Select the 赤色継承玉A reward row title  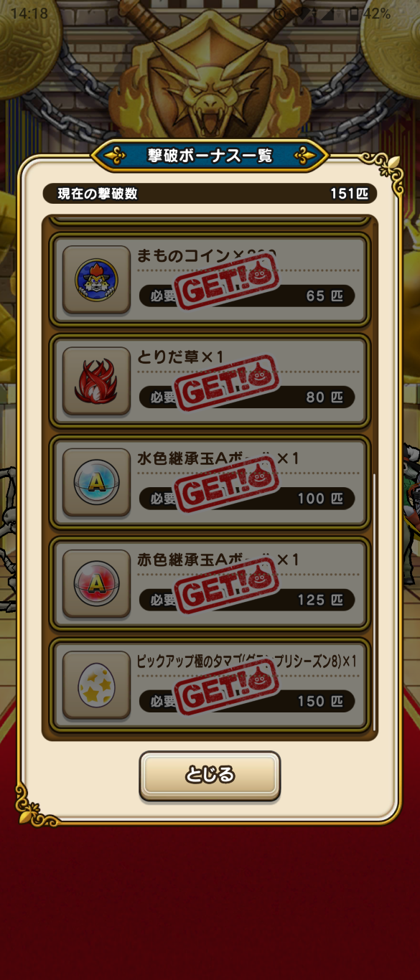click(x=218, y=559)
